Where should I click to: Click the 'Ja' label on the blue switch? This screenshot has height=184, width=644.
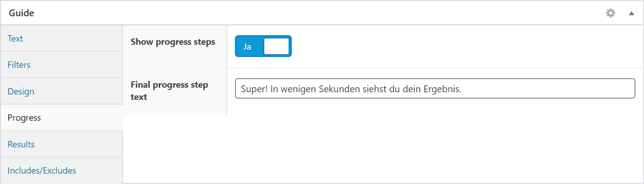(247, 47)
